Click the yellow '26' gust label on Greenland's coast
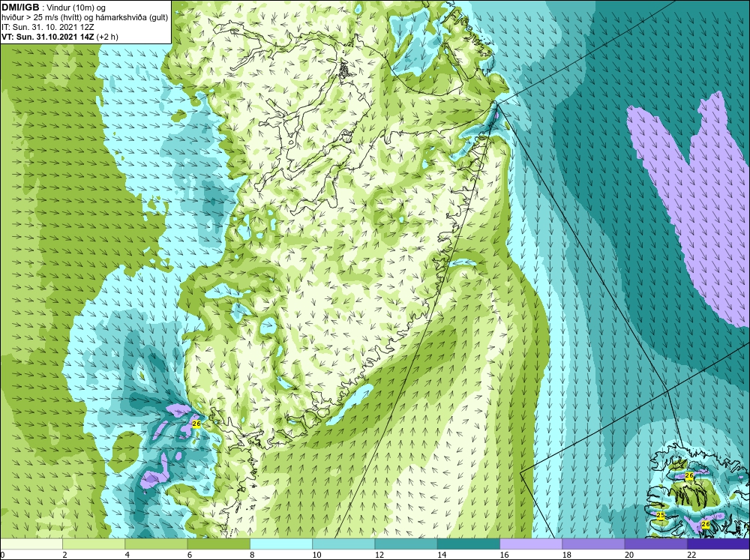Image resolution: width=750 pixels, height=560 pixels. click(x=196, y=424)
